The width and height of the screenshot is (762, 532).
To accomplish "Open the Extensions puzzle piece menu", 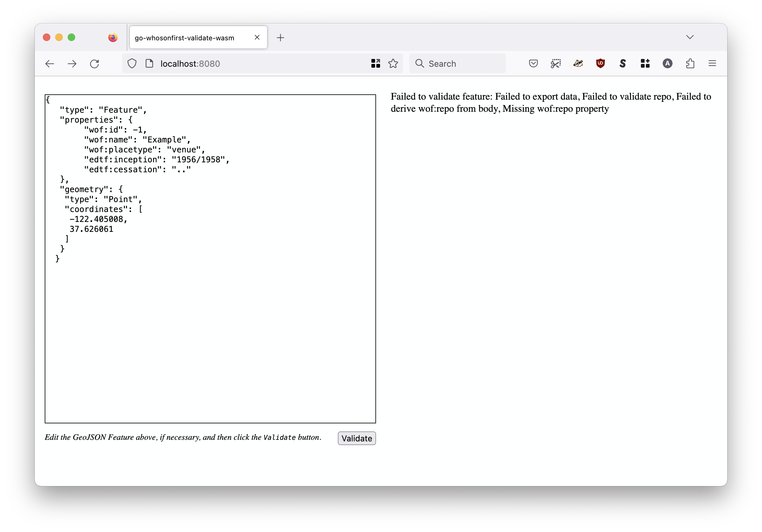I will (690, 63).
